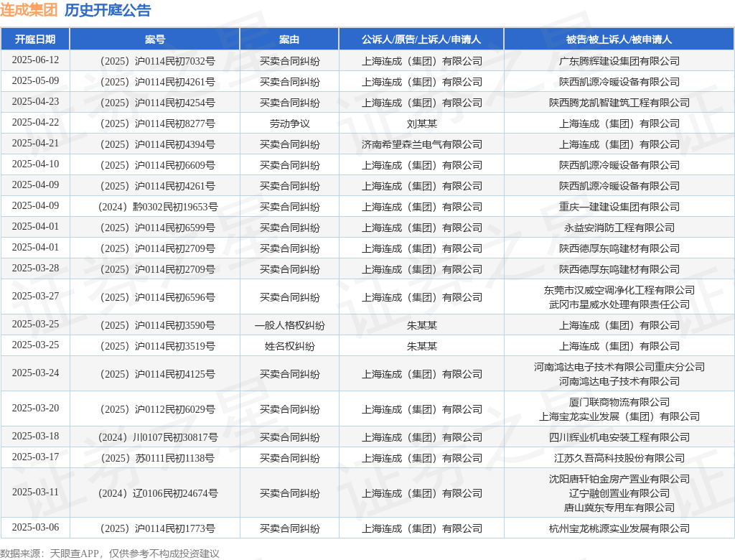Click case number 沪0114民初7032号

(157, 61)
